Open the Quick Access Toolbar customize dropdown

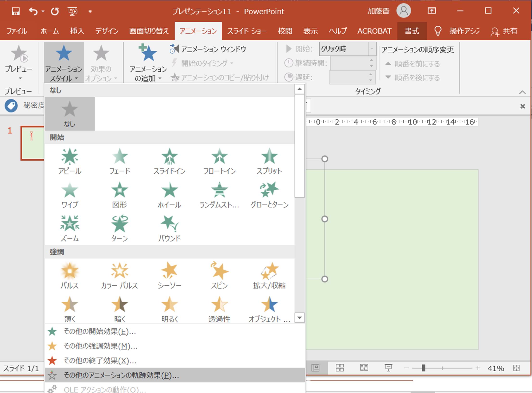click(x=90, y=11)
